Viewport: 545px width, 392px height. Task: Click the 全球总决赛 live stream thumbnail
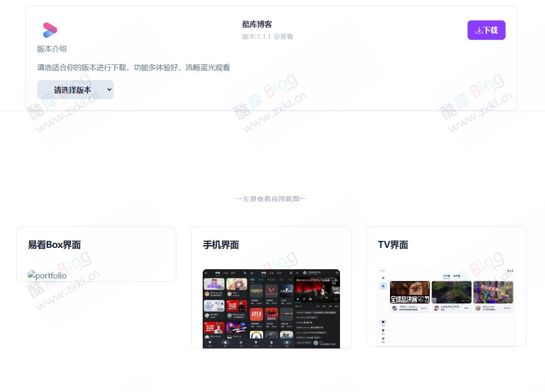(x=410, y=292)
